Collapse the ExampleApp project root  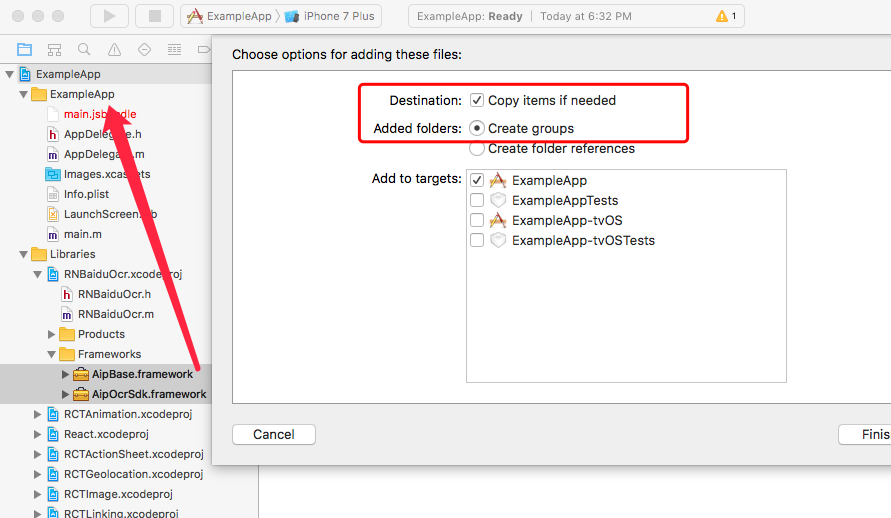coord(10,74)
